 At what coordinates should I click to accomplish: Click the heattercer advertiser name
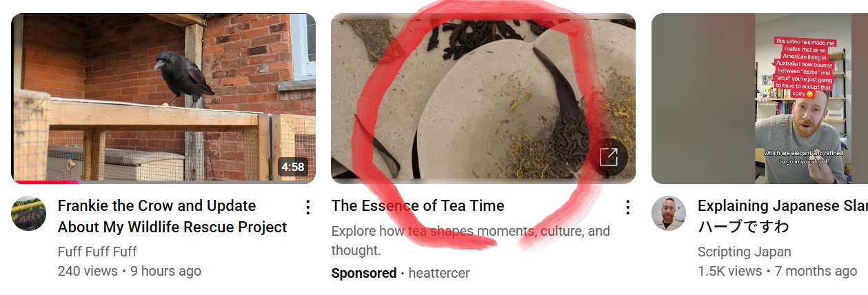pos(439,273)
